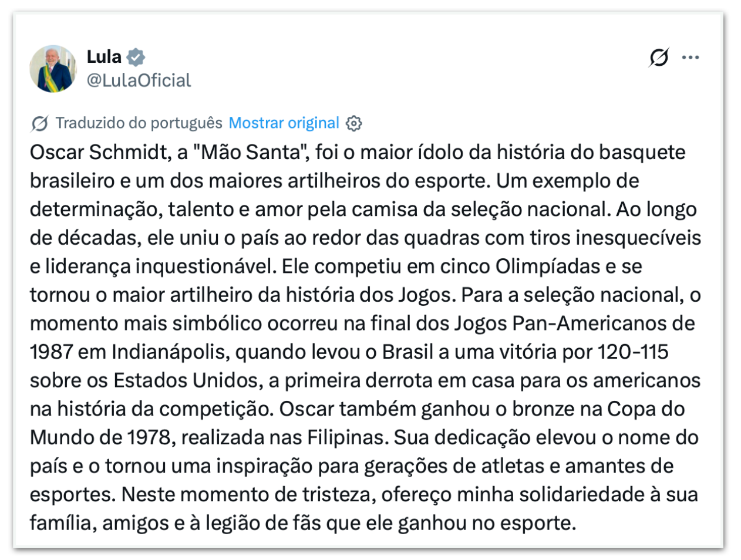Click the display name "Lula"
The height and width of the screenshot is (560, 741).
coord(104,57)
